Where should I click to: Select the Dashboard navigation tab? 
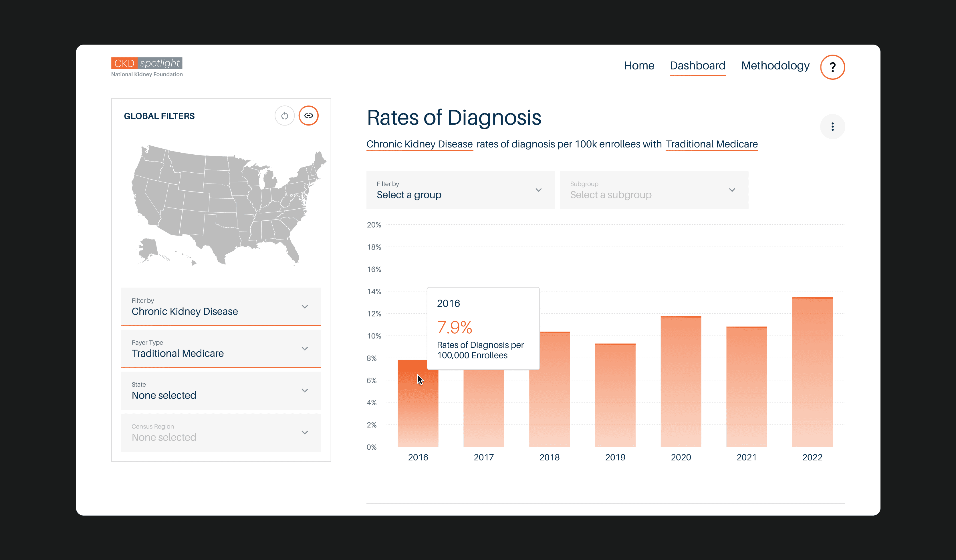click(697, 65)
